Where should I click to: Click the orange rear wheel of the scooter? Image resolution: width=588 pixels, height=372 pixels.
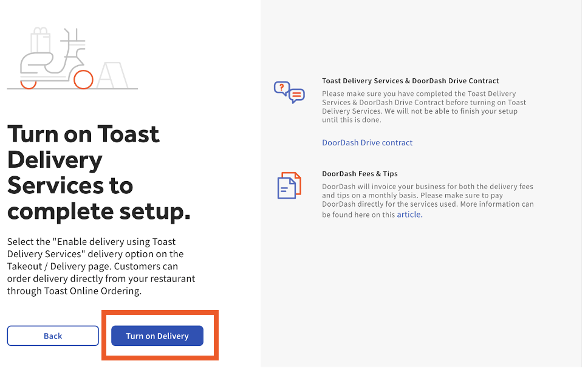point(29,84)
